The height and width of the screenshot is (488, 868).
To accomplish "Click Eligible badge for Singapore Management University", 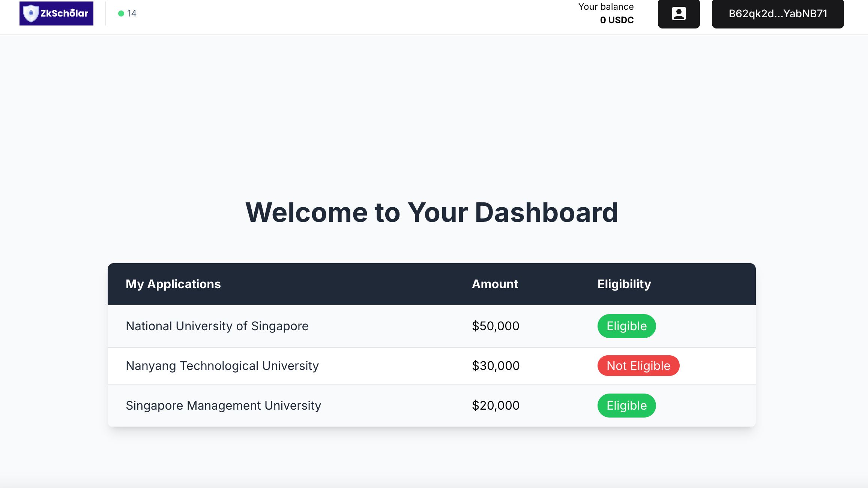I will point(626,406).
